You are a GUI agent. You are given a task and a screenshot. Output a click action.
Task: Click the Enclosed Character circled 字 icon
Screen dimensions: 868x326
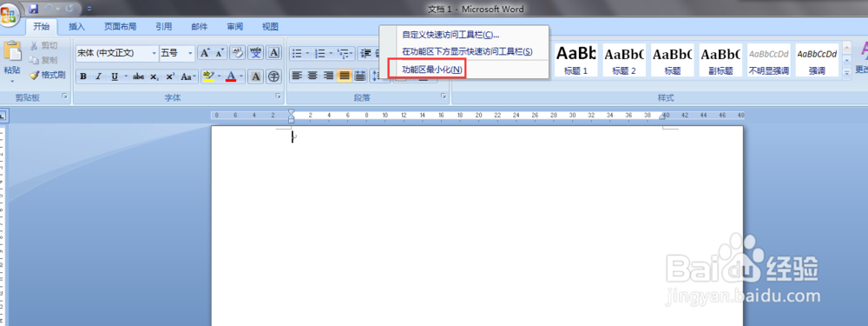pyautogui.click(x=273, y=77)
